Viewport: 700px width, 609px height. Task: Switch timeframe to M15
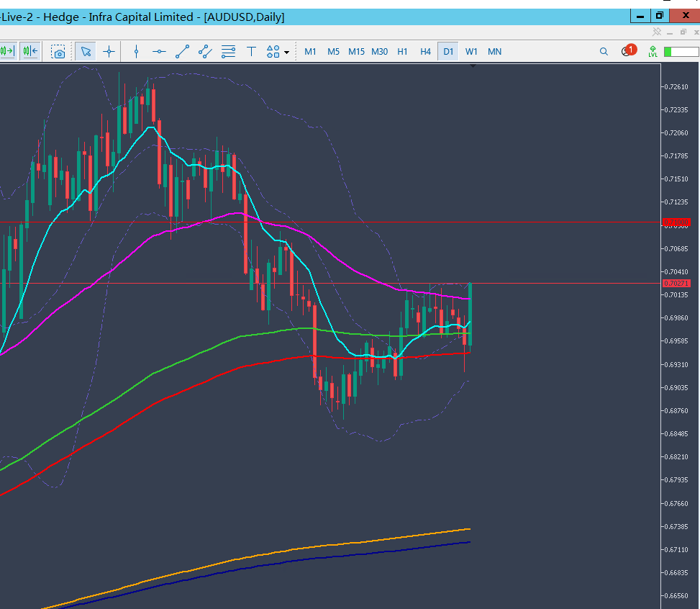click(356, 52)
